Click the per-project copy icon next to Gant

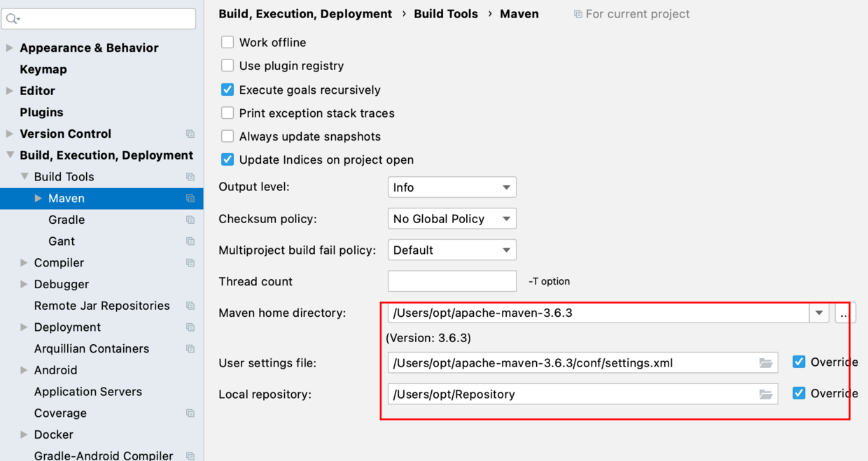point(190,241)
